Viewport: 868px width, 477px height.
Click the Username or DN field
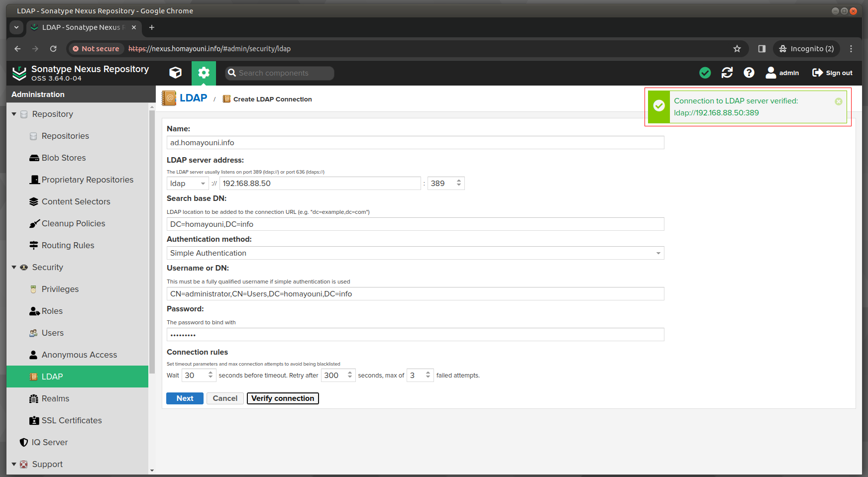point(415,294)
